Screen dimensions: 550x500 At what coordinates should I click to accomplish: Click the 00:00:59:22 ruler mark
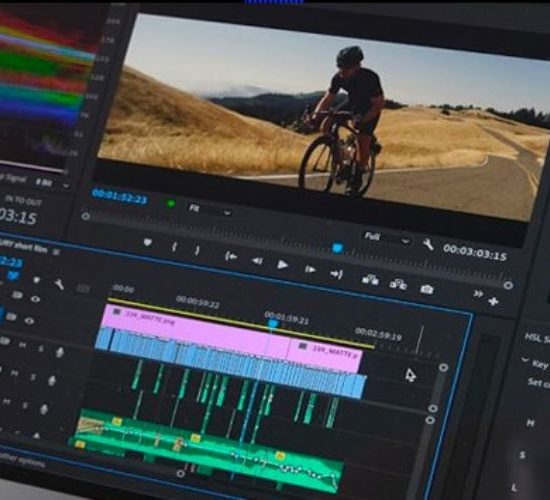click(197, 301)
